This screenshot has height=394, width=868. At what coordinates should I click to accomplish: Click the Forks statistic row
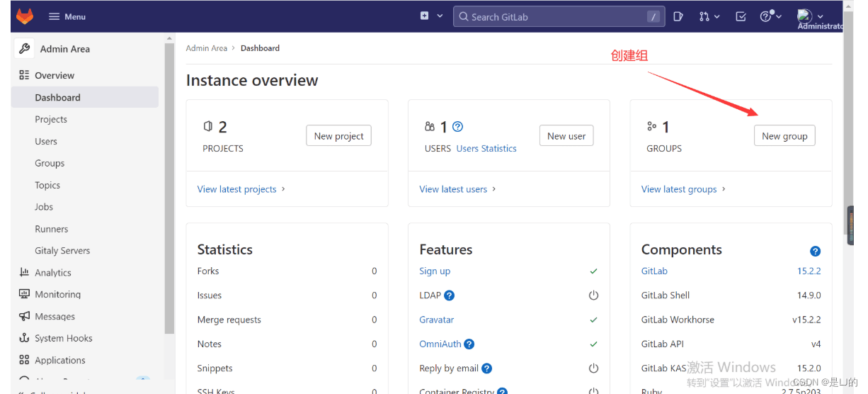287,271
